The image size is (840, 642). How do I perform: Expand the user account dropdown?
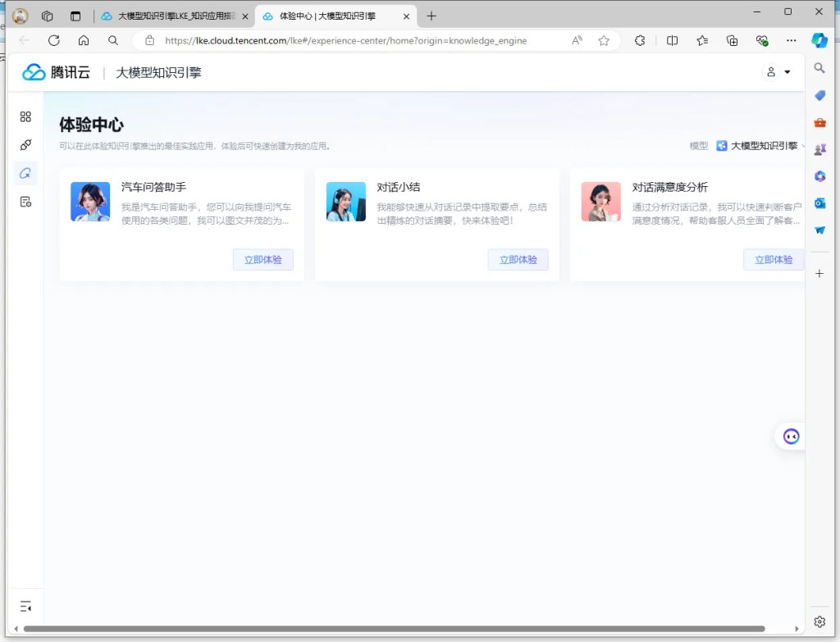778,72
